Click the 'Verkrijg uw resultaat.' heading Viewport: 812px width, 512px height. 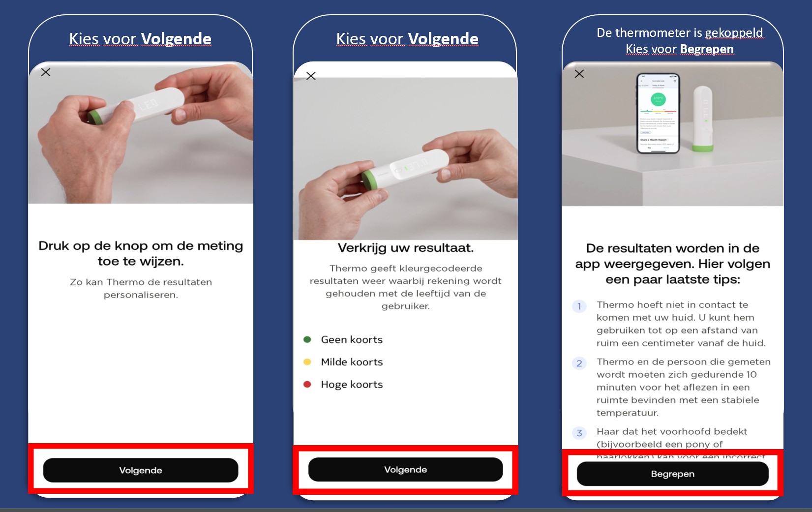406,248
